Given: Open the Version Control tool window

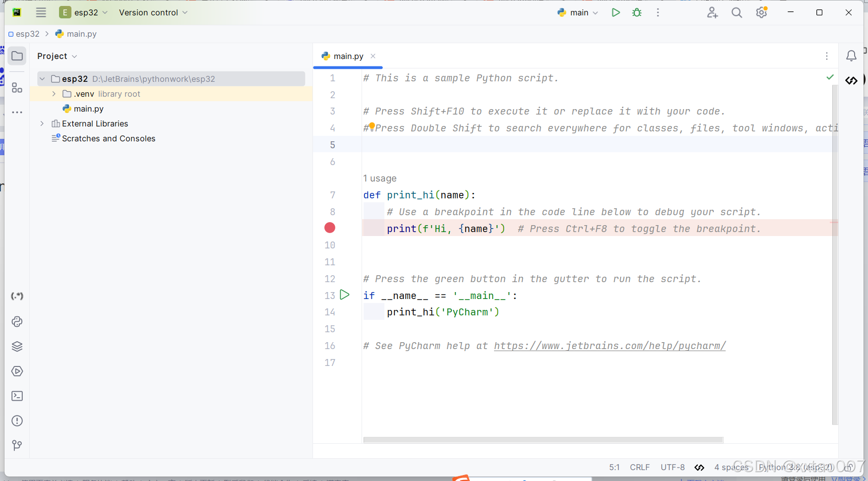Looking at the screenshot, I should coord(17,445).
